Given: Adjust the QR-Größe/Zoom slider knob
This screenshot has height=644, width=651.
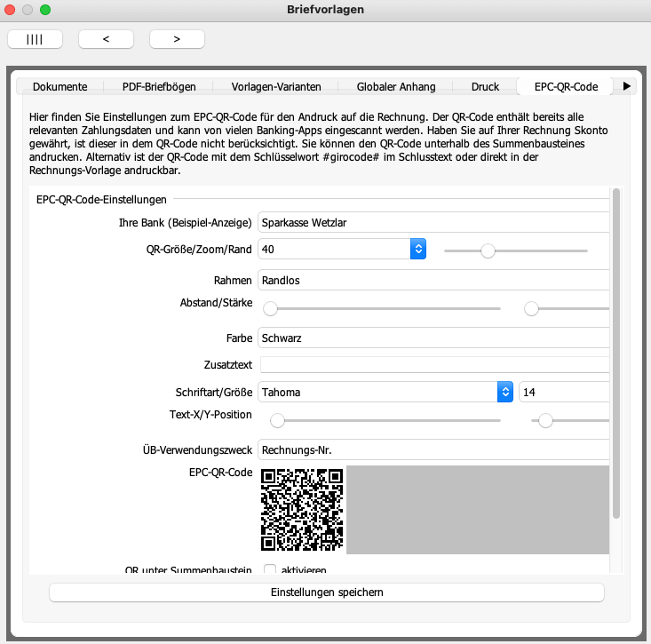Looking at the screenshot, I should coord(488,250).
